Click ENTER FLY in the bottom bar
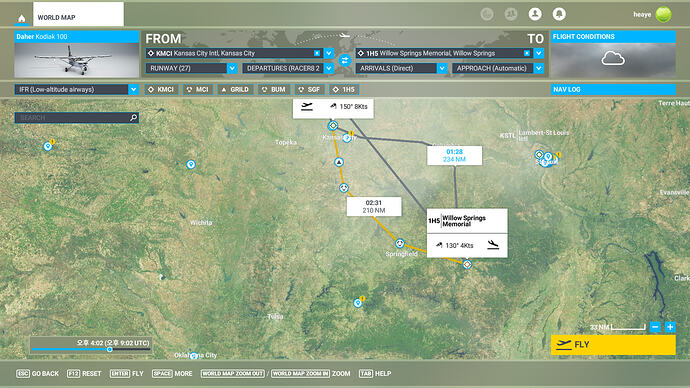The image size is (690, 388). point(127,373)
